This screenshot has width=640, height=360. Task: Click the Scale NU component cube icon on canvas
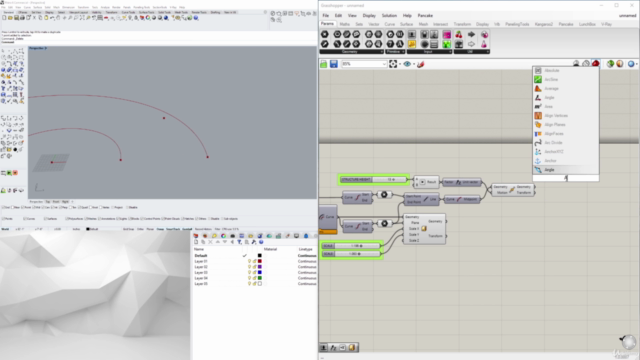(x=424, y=229)
